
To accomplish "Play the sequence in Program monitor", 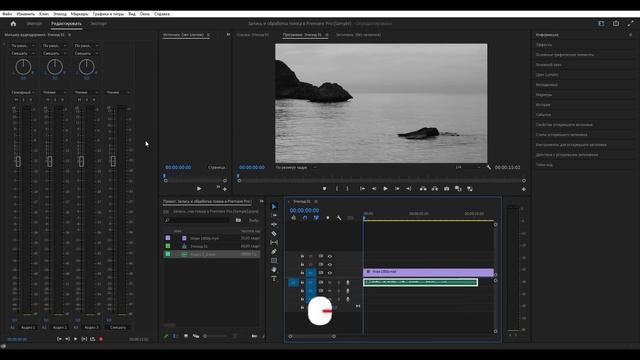I will [385, 189].
